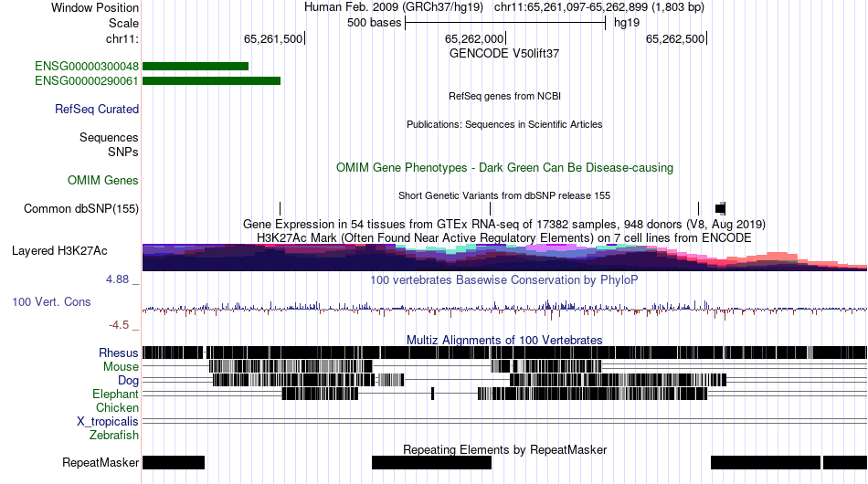
Task: Click the Rhesus alignment label
Action: [x=119, y=352]
